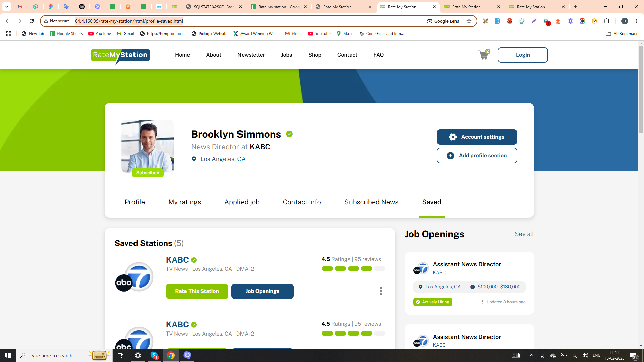
Task: Click the KABC link in profile headline
Action: [260, 147]
